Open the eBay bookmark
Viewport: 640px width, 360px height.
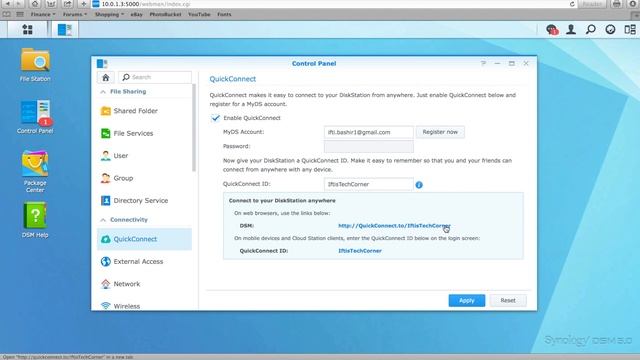pos(136,14)
